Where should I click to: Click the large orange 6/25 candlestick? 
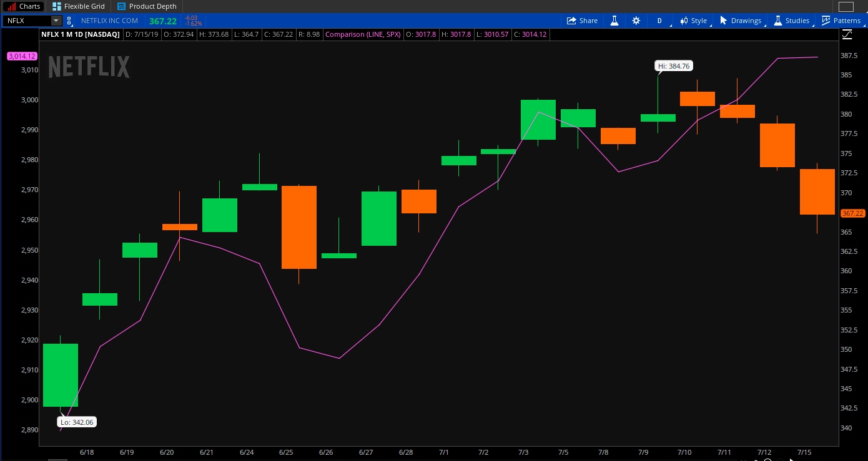point(298,227)
